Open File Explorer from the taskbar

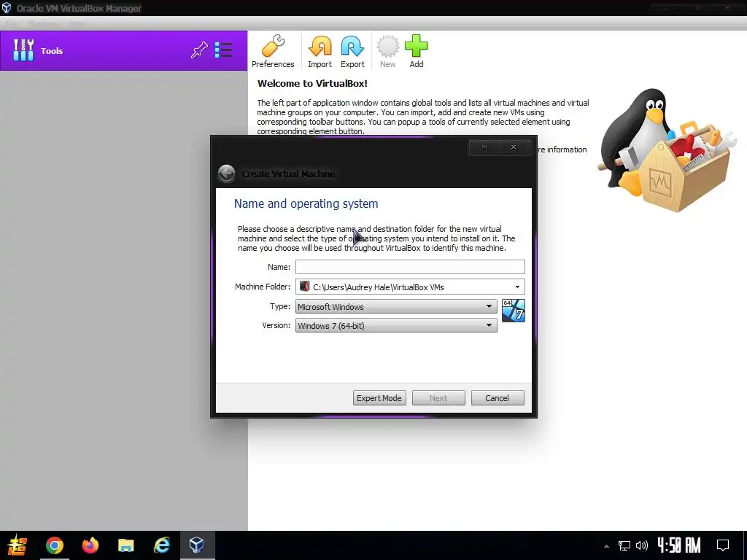pos(125,545)
